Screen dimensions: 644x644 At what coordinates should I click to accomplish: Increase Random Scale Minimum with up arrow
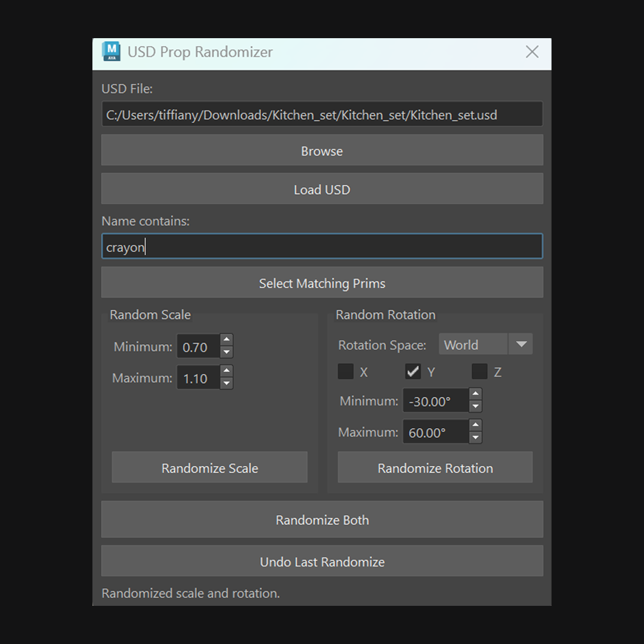tap(227, 340)
